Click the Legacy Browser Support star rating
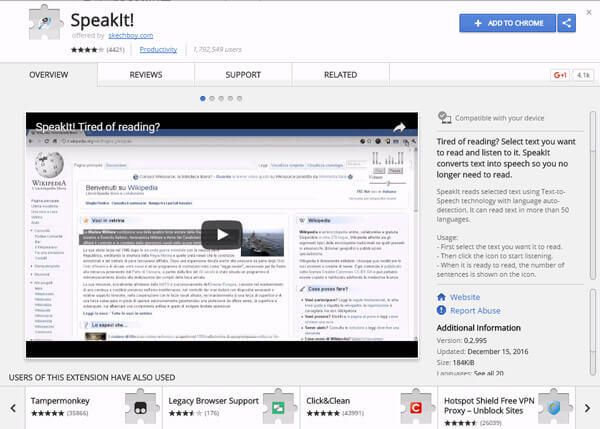This screenshot has height=429, width=600. pyautogui.click(x=185, y=413)
